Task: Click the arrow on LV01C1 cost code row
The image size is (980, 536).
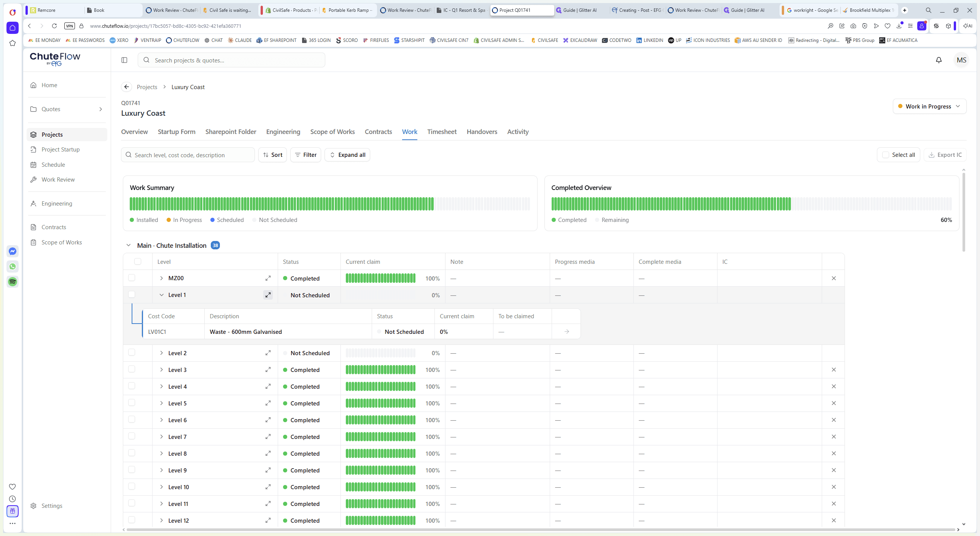Action: coord(567,332)
